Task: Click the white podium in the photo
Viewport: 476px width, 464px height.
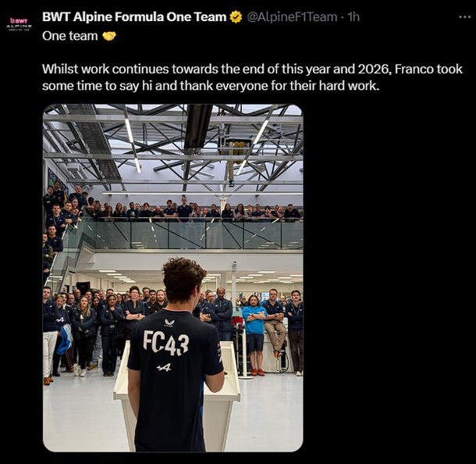Action: (228, 398)
